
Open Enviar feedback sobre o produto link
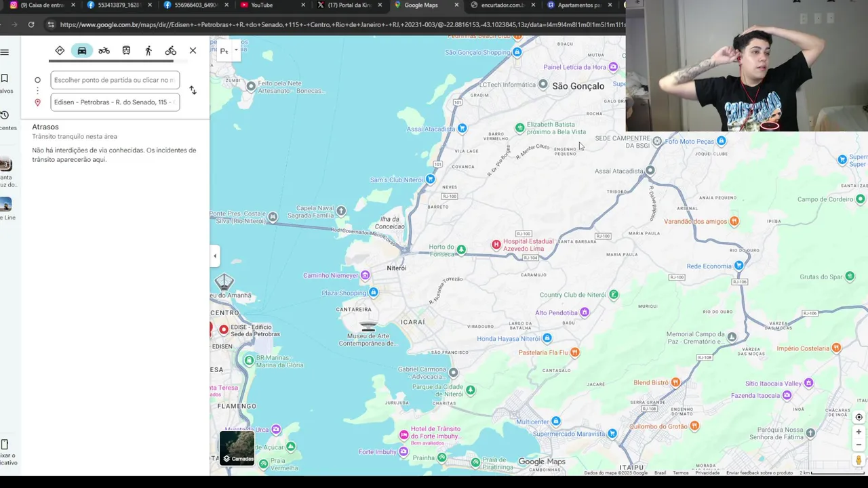pyautogui.click(x=759, y=473)
